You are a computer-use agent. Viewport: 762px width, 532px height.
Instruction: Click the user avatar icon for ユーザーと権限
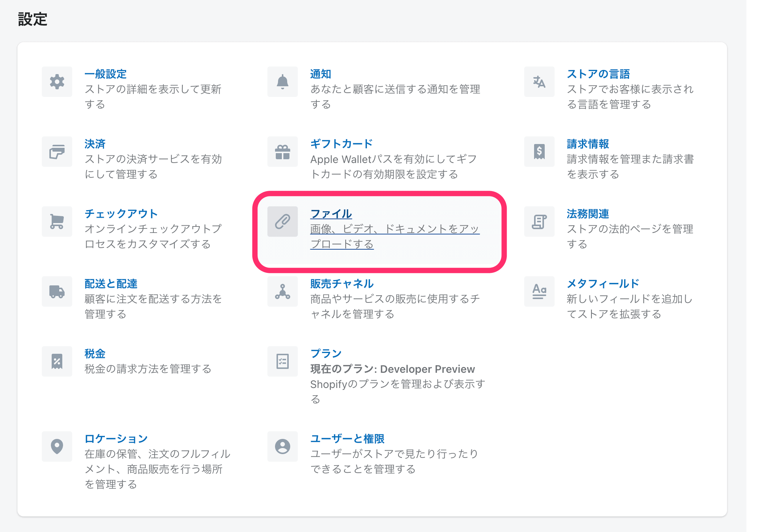[x=282, y=446]
